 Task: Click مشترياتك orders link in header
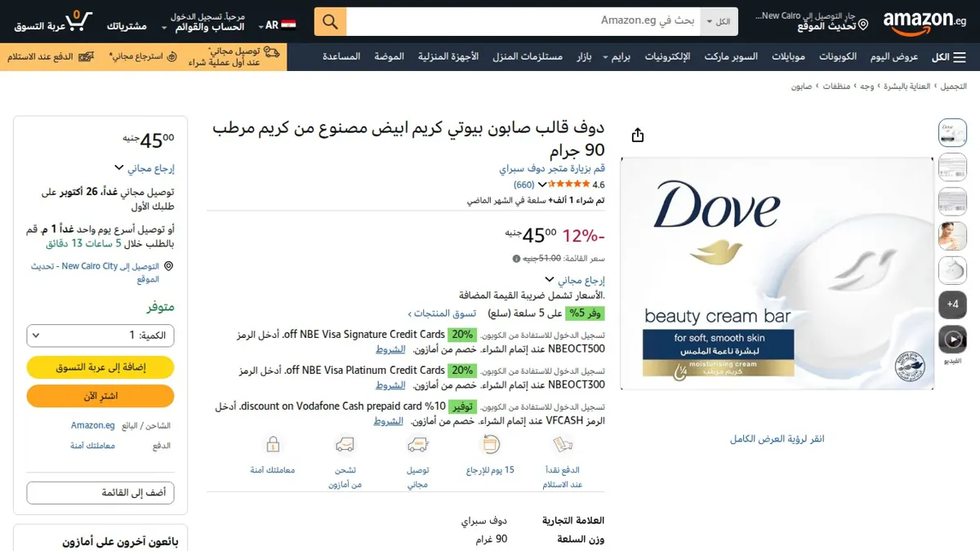[127, 26]
